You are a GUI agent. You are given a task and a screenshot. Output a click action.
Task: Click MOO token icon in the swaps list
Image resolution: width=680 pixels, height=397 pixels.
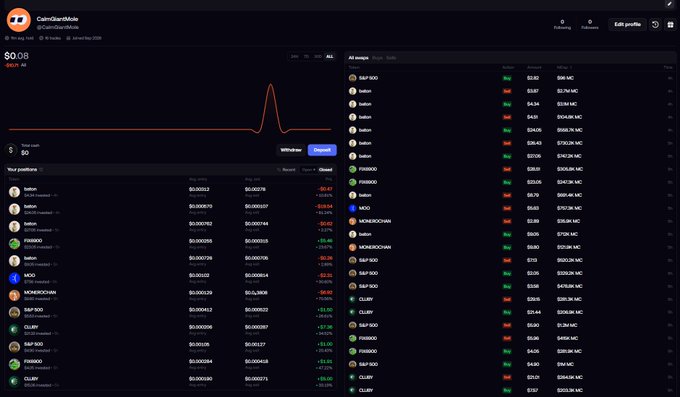click(x=353, y=208)
